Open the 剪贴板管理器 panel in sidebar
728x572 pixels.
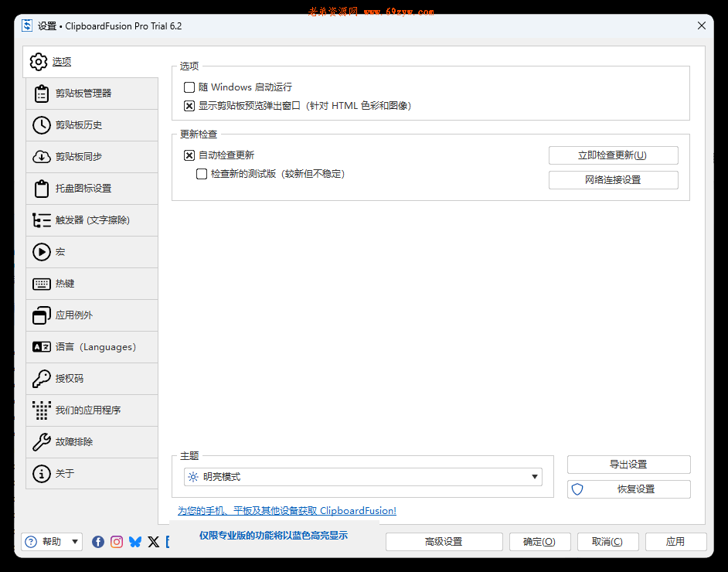coord(70,93)
